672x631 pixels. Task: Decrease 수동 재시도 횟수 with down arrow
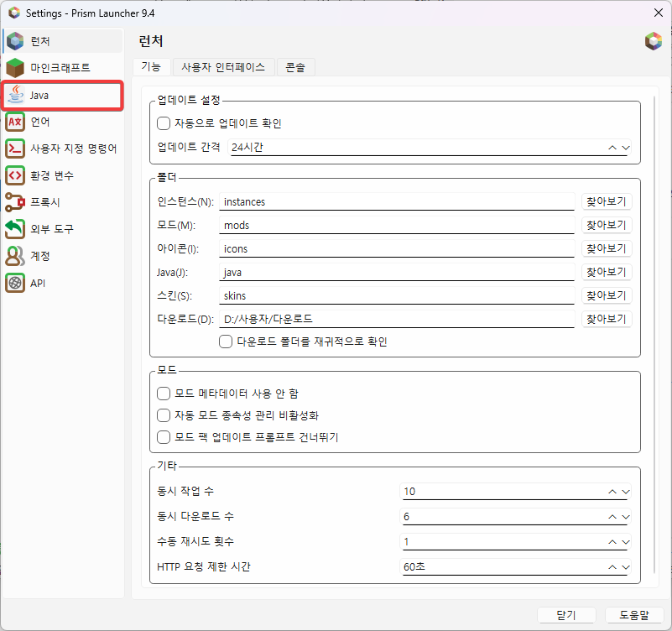(626, 542)
